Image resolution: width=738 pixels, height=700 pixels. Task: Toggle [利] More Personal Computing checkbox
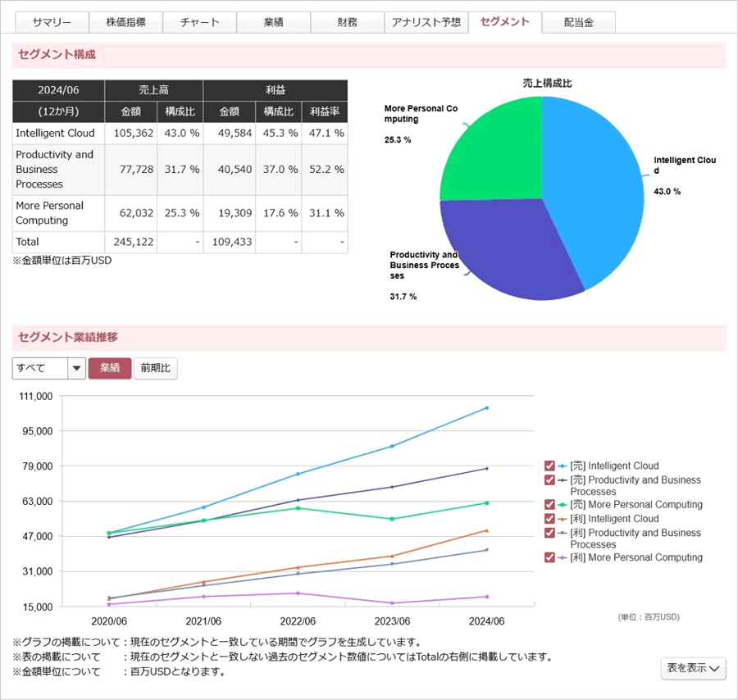(549, 557)
